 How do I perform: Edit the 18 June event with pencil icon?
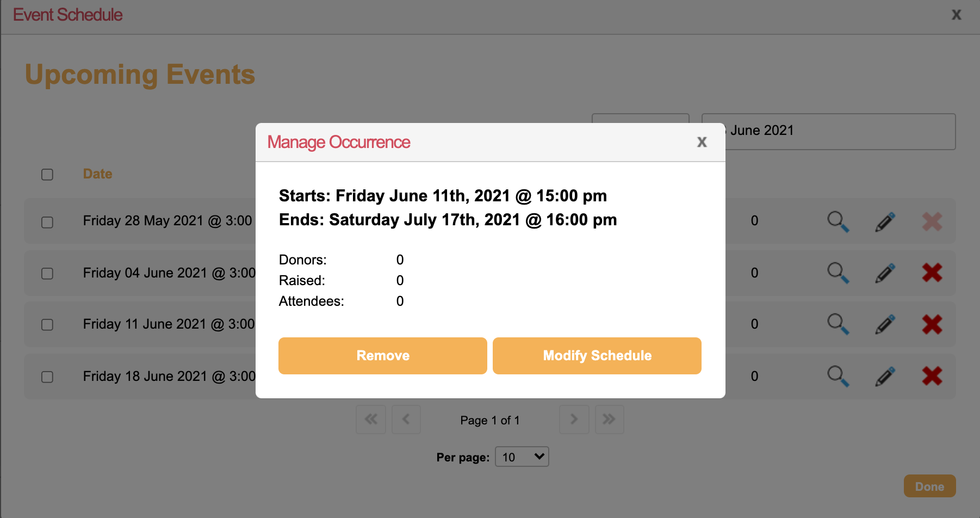[x=885, y=376]
